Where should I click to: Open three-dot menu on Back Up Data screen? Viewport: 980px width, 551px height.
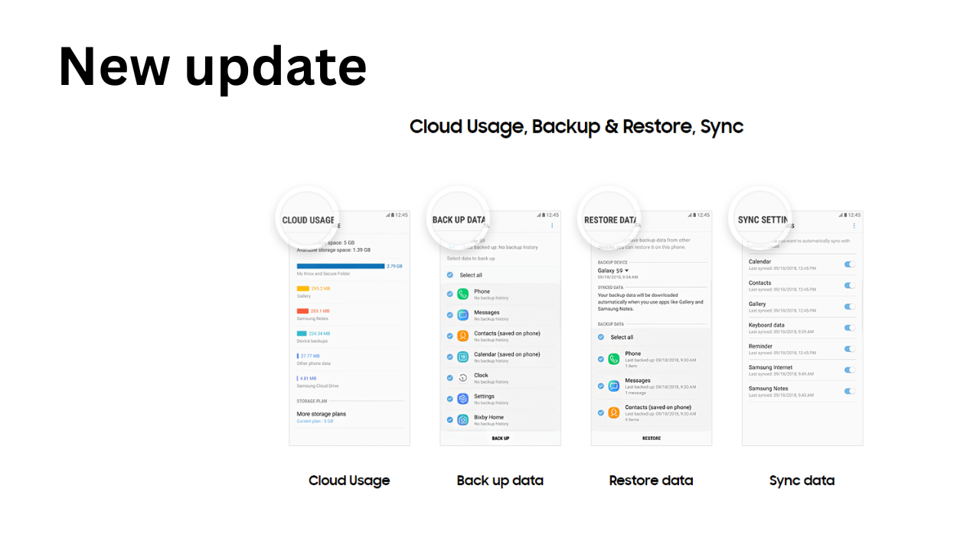[x=552, y=226]
